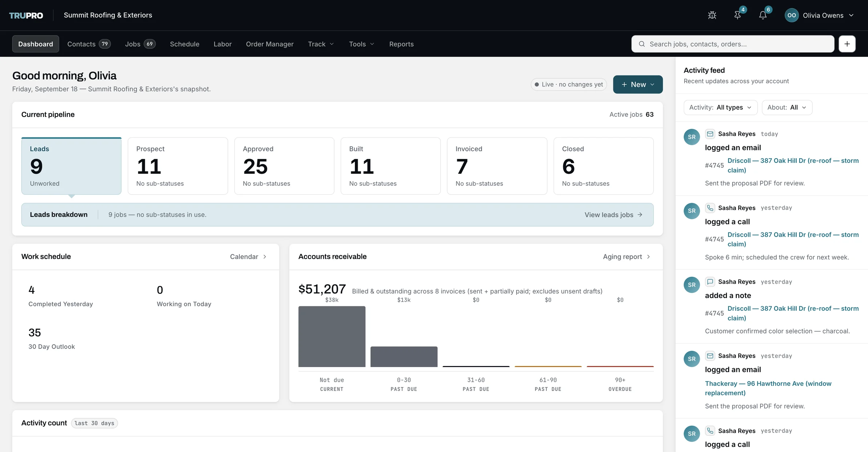This screenshot has width=868, height=452.
Task: Click phone icon on 'Spoke 6 min' entry
Action: [x=710, y=208]
